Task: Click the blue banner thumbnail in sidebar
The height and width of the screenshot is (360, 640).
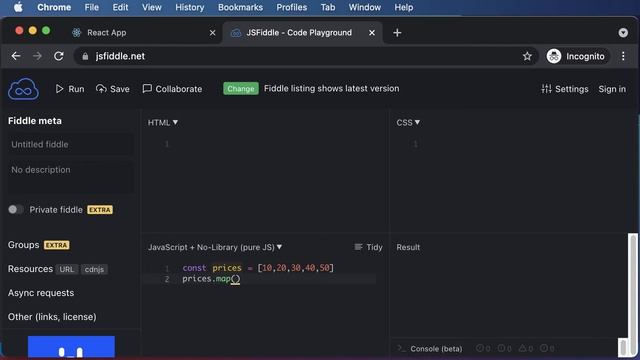Action: tap(71, 347)
